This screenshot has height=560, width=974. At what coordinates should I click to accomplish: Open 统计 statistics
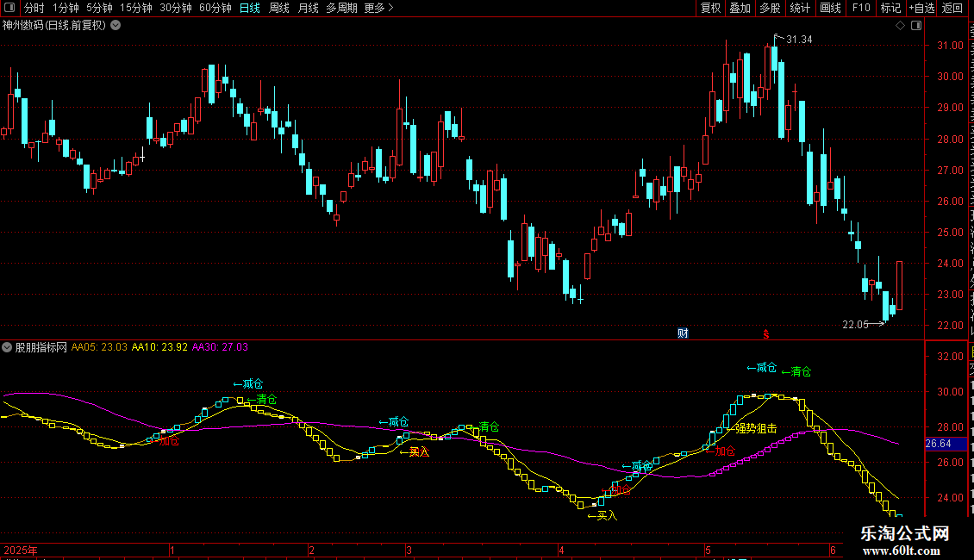click(x=799, y=8)
